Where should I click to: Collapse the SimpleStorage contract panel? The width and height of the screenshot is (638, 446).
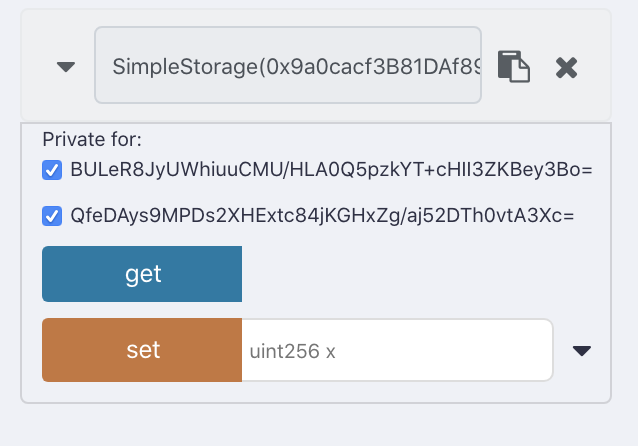pyautogui.click(x=66, y=67)
